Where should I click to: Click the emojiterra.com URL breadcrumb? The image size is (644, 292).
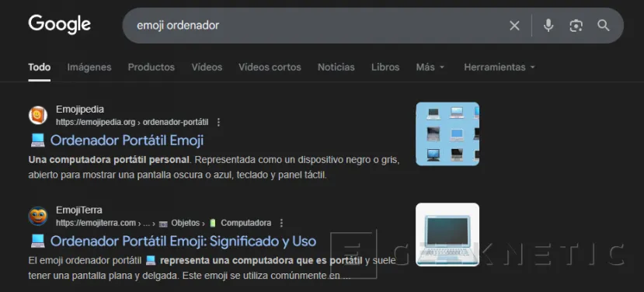coord(163,223)
